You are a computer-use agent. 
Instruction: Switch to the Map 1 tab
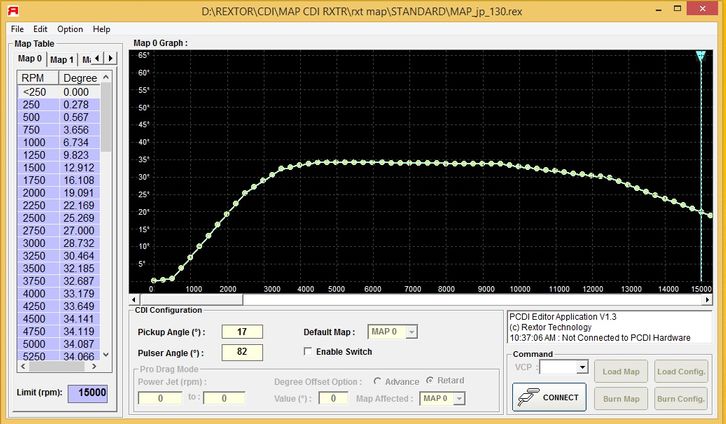[x=61, y=59]
